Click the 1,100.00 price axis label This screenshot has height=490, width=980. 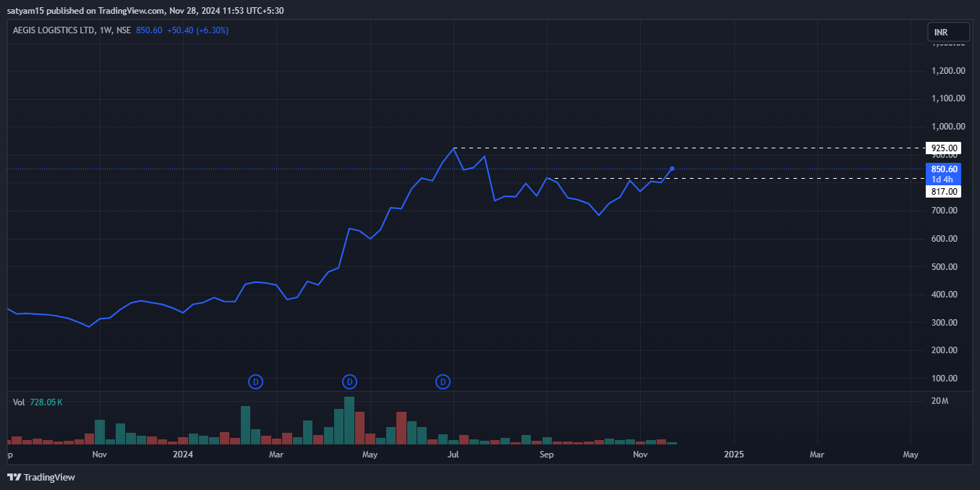coord(949,98)
